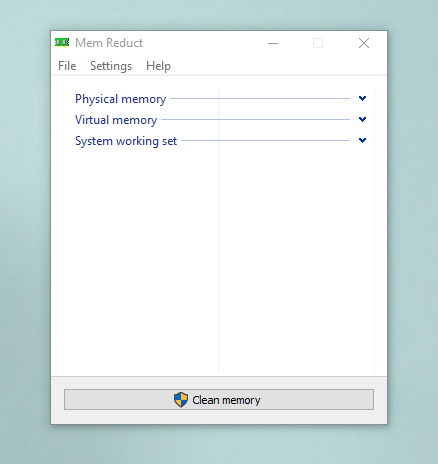The width and height of the screenshot is (438, 464).
Task: Click the UAC shield icon on Clean memory
Action: coord(181,399)
